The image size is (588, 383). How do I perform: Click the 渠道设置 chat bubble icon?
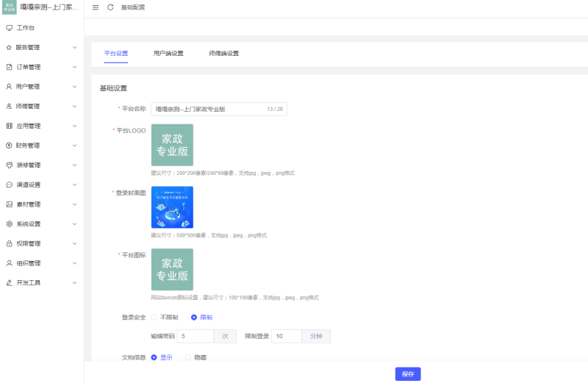[x=10, y=185]
